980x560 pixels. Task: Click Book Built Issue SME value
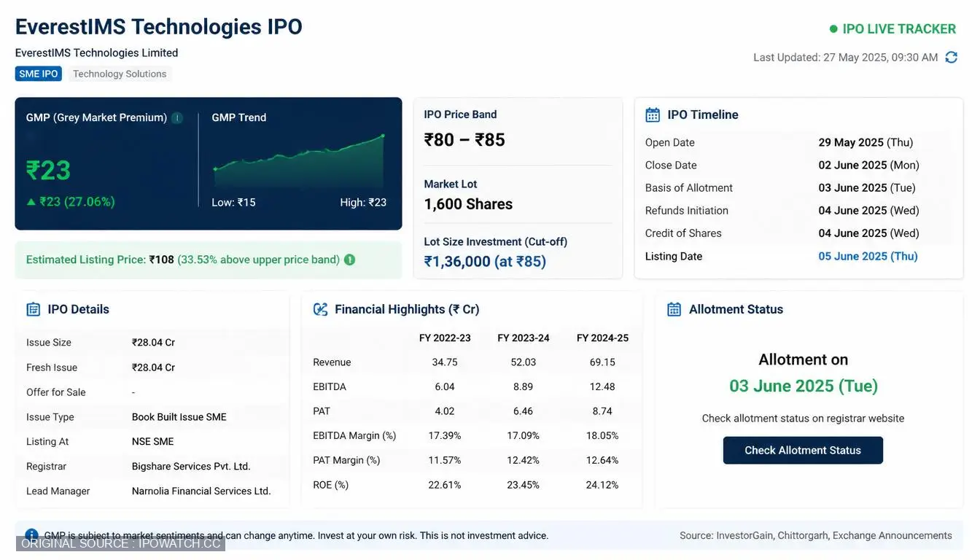coord(179,417)
